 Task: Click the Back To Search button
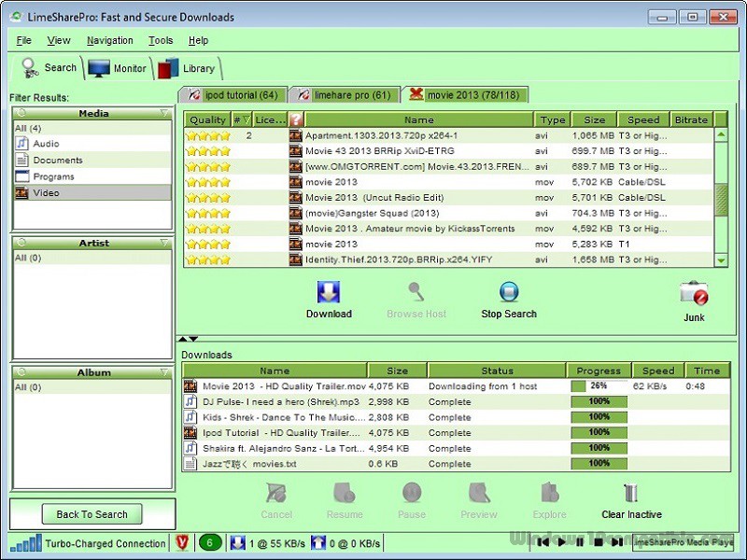click(x=92, y=514)
